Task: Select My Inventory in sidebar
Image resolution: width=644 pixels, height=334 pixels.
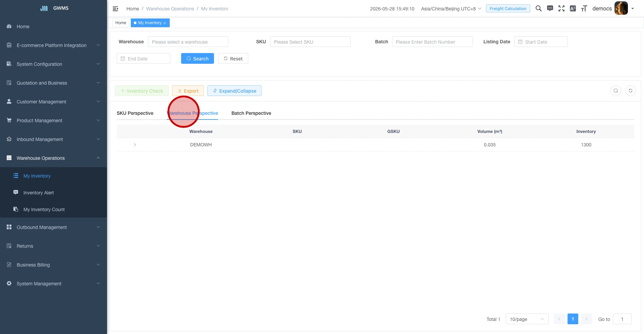Action: point(53,176)
